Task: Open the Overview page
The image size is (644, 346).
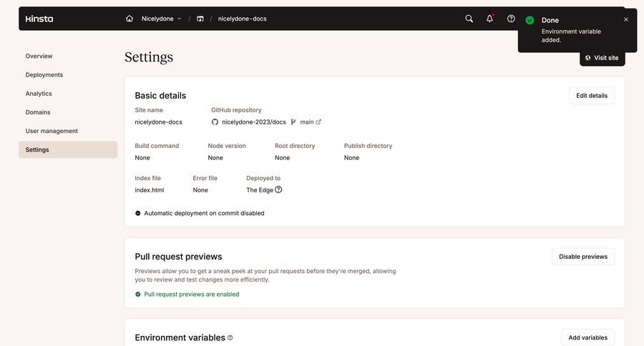Action: [39, 56]
